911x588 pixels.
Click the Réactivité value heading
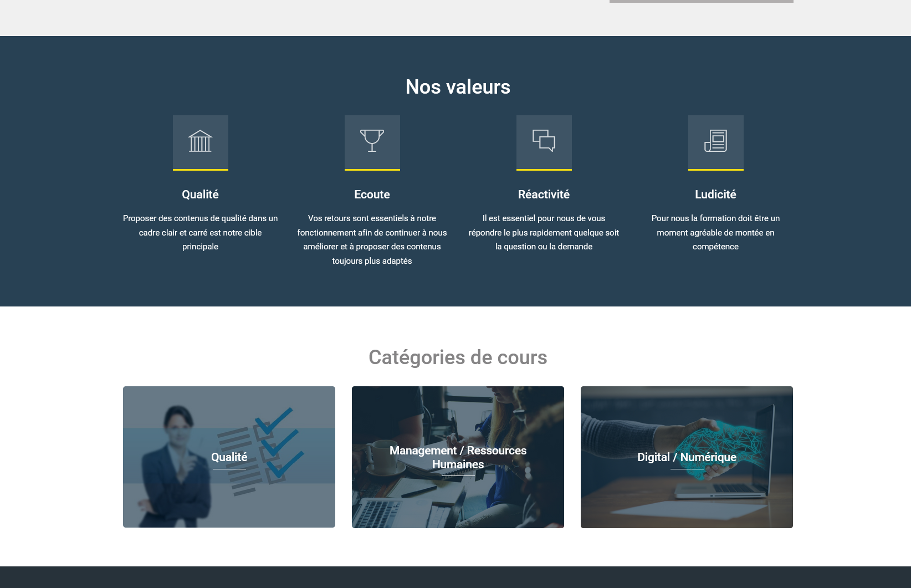click(544, 195)
